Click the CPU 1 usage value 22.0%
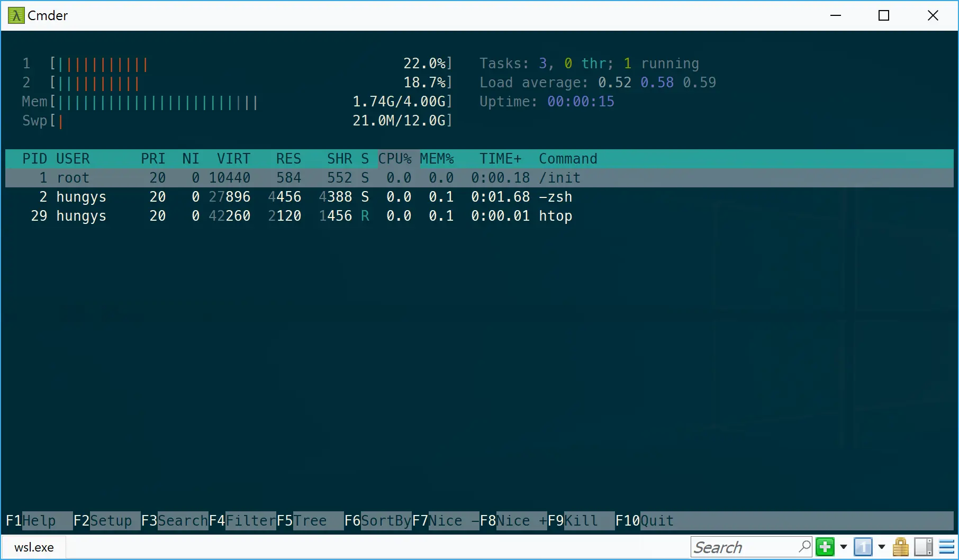This screenshot has height=560, width=959. (424, 64)
